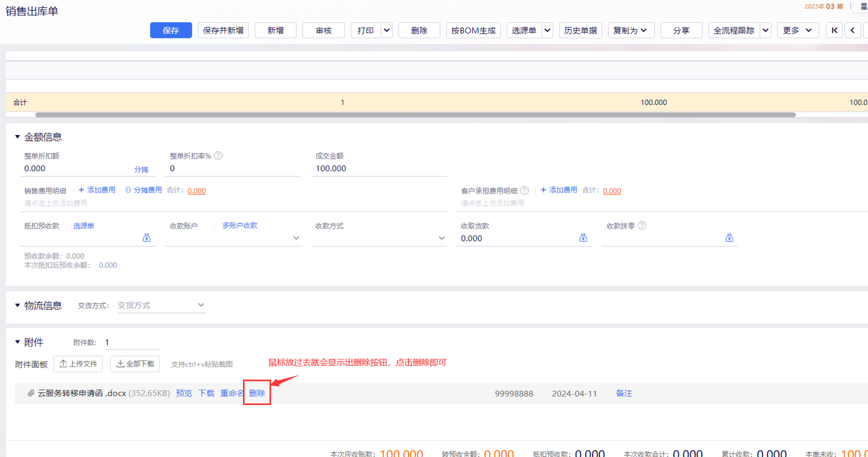Click 下载 for the attachment

[x=206, y=393]
